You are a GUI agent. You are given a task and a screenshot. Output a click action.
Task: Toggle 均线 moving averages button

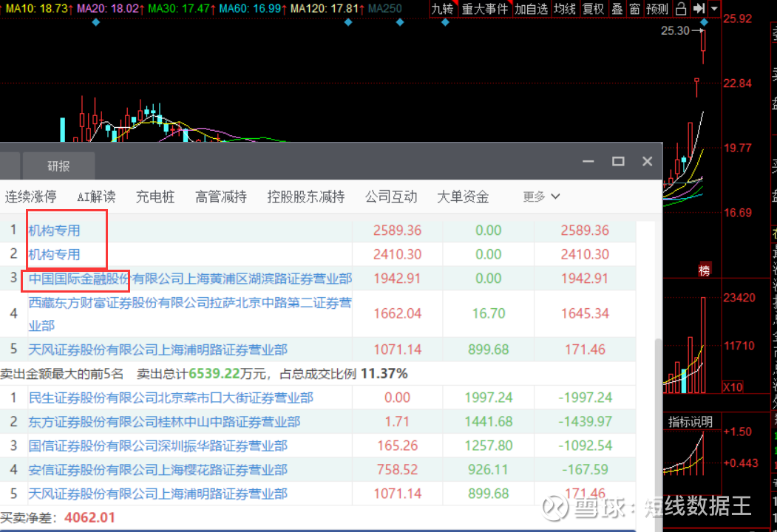(565, 9)
